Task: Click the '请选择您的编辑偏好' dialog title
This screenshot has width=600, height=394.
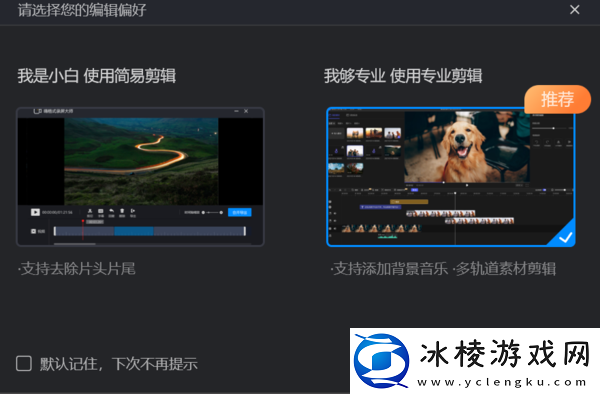Action: [x=82, y=10]
